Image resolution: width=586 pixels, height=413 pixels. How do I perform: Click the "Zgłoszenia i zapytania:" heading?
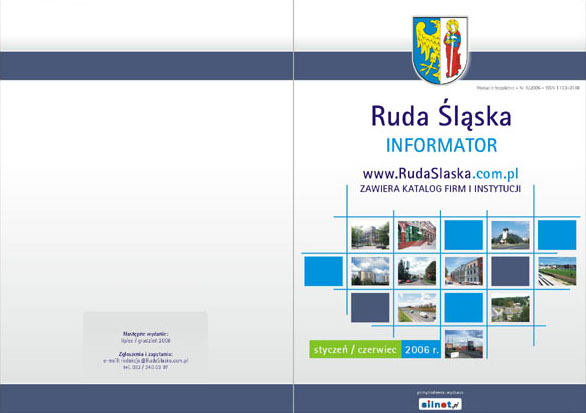pyautogui.click(x=146, y=354)
